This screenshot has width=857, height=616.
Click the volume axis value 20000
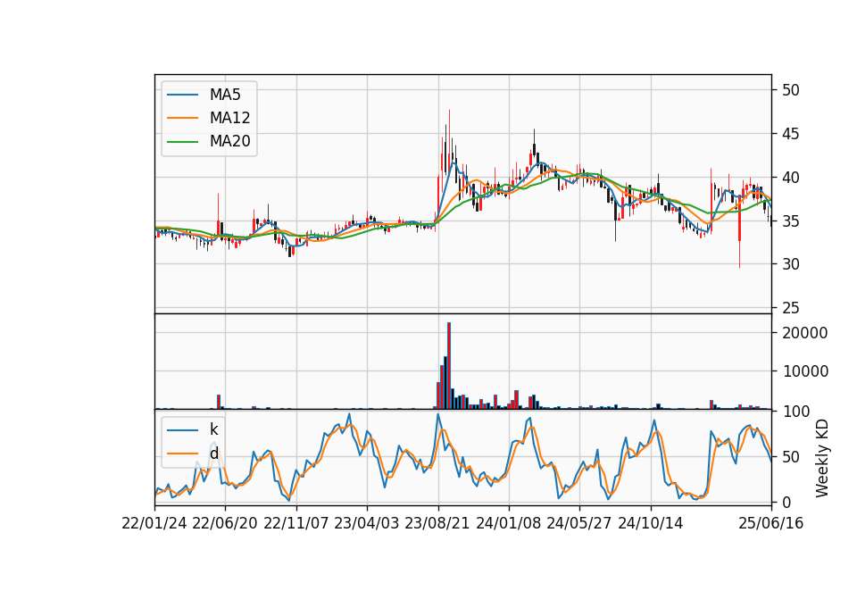coord(804,333)
